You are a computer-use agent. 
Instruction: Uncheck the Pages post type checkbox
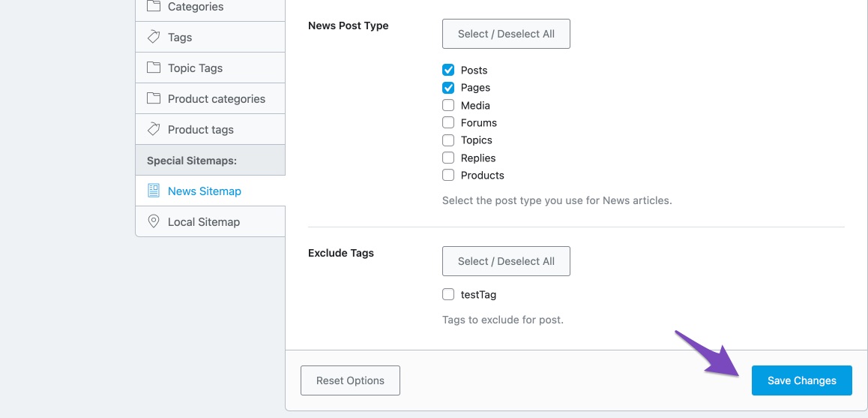click(x=448, y=88)
